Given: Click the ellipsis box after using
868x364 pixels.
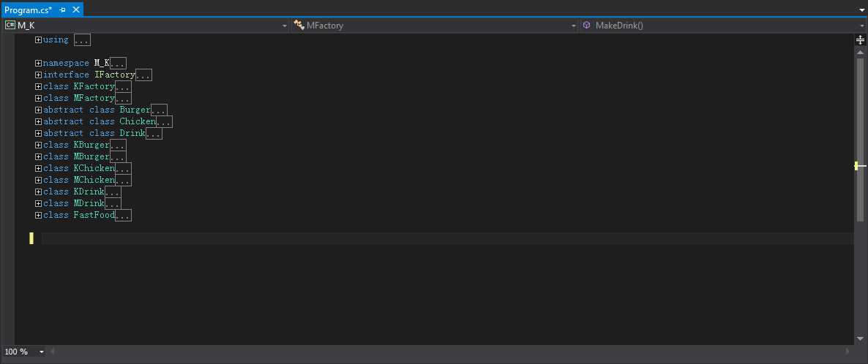Looking at the screenshot, I should tap(82, 39).
